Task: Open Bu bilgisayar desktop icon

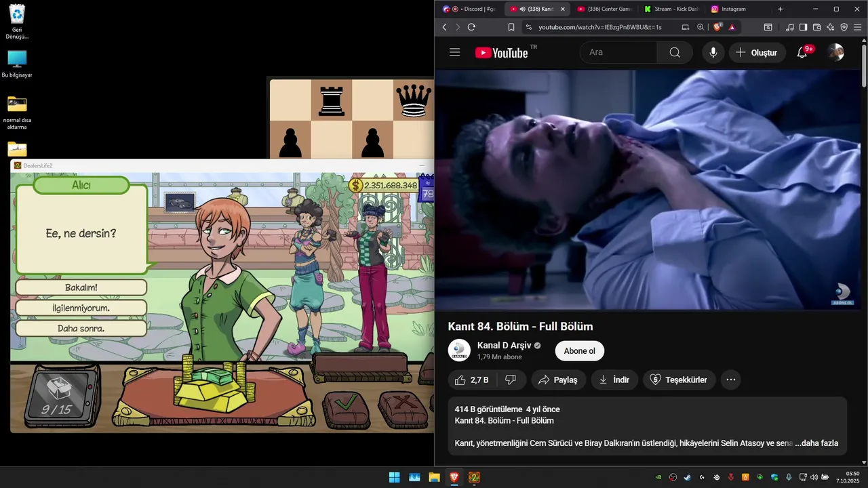Action: coord(17,64)
